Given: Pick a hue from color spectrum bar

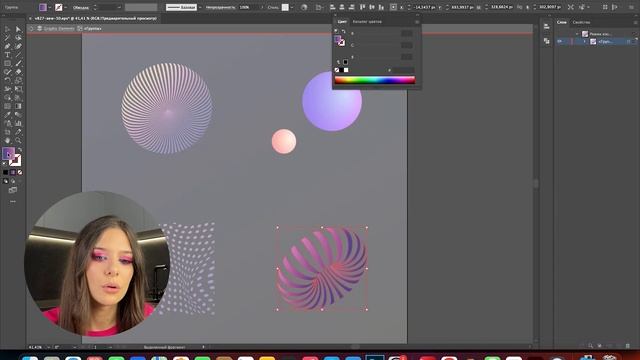Looking at the screenshot, I should point(375,80).
